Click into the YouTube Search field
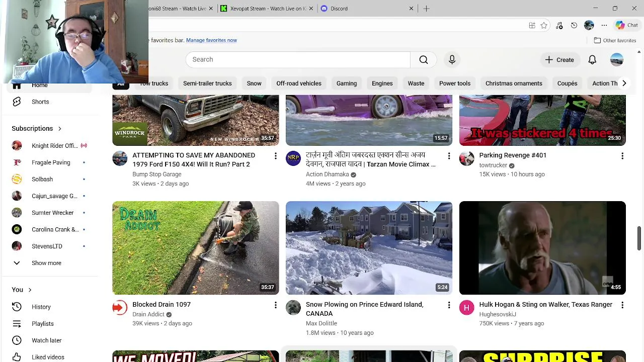The width and height of the screenshot is (644, 362). [298, 59]
